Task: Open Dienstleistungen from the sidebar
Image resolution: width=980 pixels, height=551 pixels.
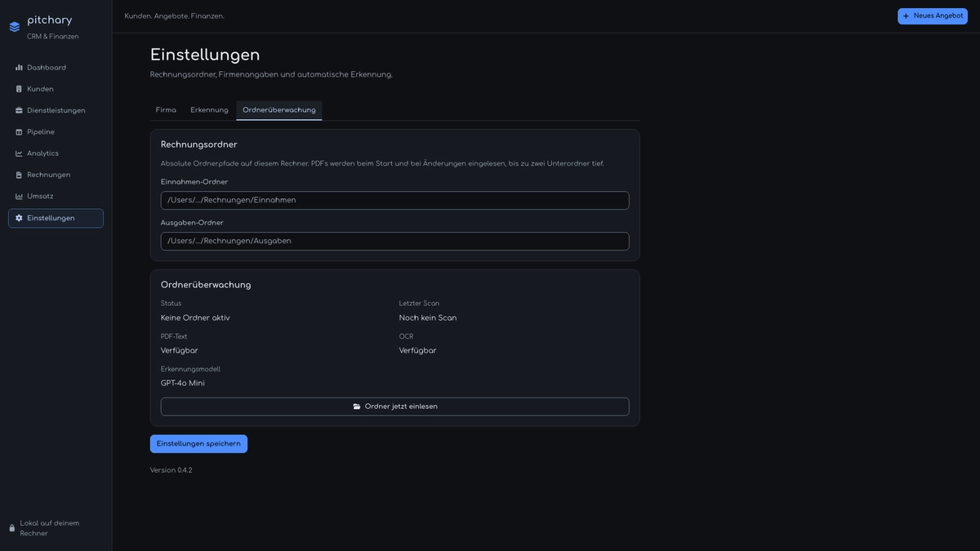Action: 56,110
